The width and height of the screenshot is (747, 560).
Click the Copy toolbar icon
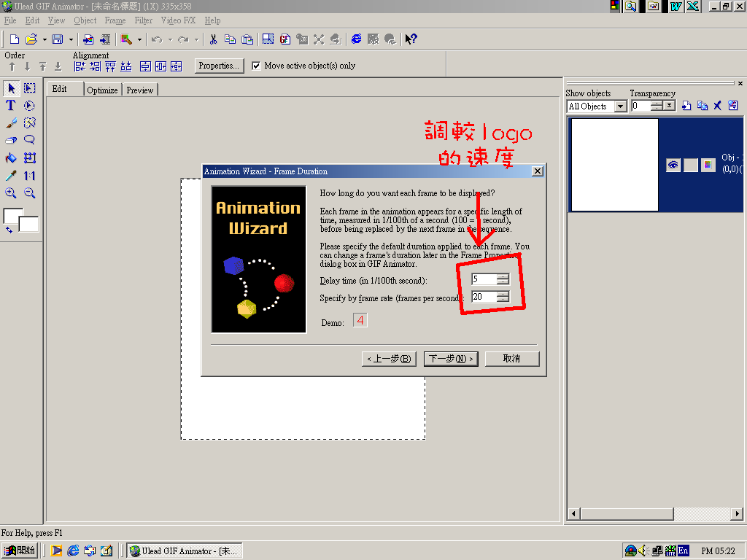coord(230,39)
